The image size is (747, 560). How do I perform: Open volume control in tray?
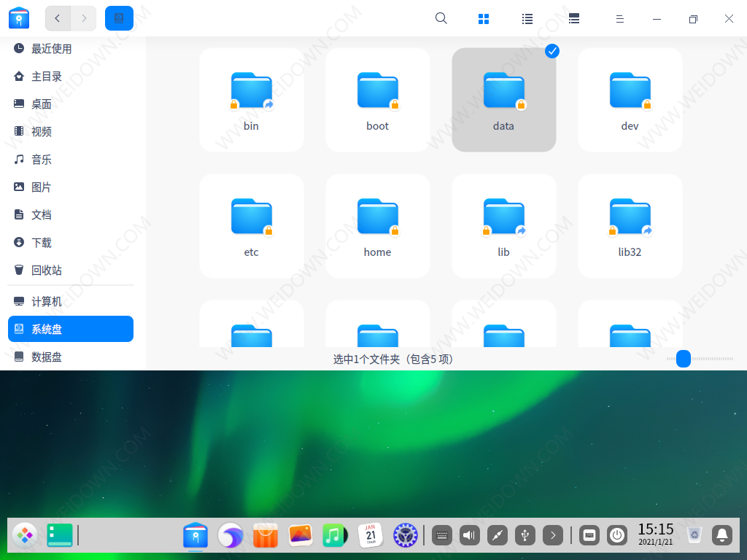[x=469, y=535]
